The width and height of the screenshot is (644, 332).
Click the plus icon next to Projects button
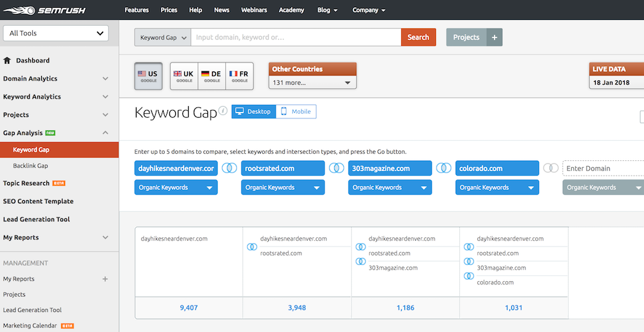(495, 37)
